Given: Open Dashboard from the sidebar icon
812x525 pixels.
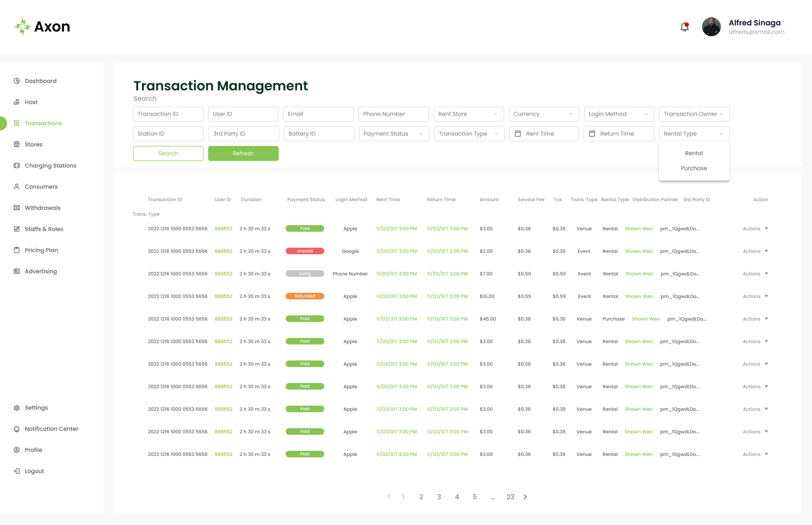Looking at the screenshot, I should (16, 81).
